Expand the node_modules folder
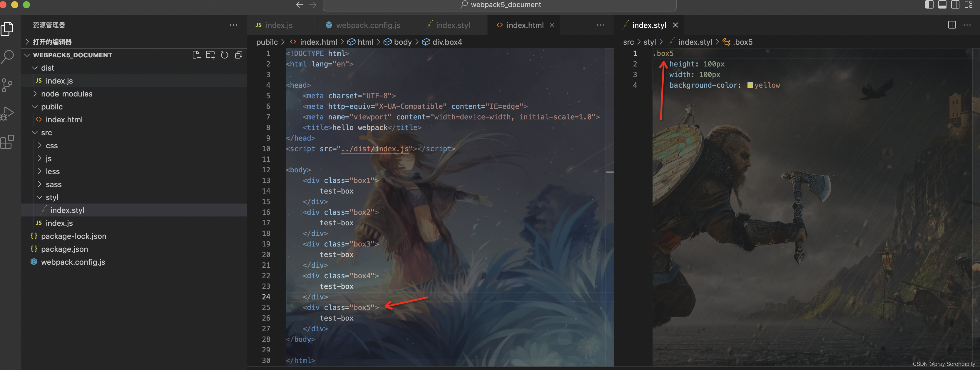Image resolution: width=980 pixels, height=370 pixels. [x=66, y=94]
